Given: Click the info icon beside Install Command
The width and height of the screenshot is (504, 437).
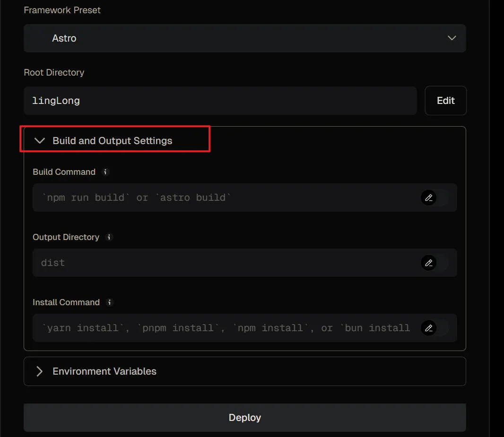Looking at the screenshot, I should pyautogui.click(x=110, y=302).
